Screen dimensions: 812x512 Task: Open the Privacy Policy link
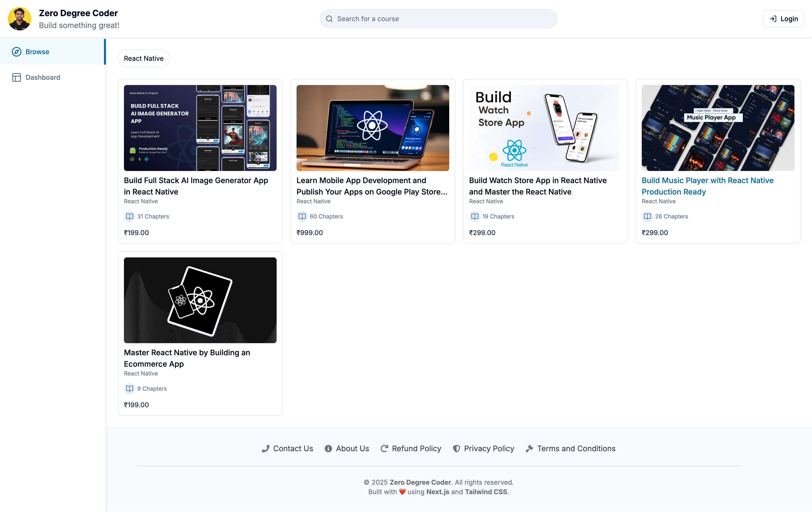pos(483,449)
